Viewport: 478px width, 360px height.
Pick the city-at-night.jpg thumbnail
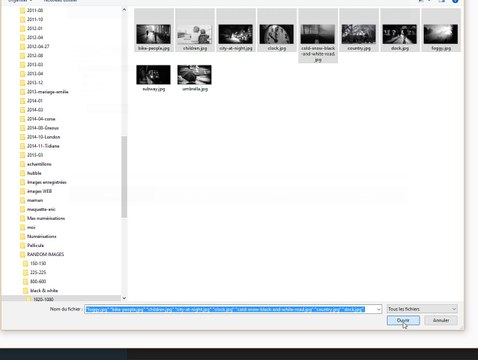click(x=236, y=34)
